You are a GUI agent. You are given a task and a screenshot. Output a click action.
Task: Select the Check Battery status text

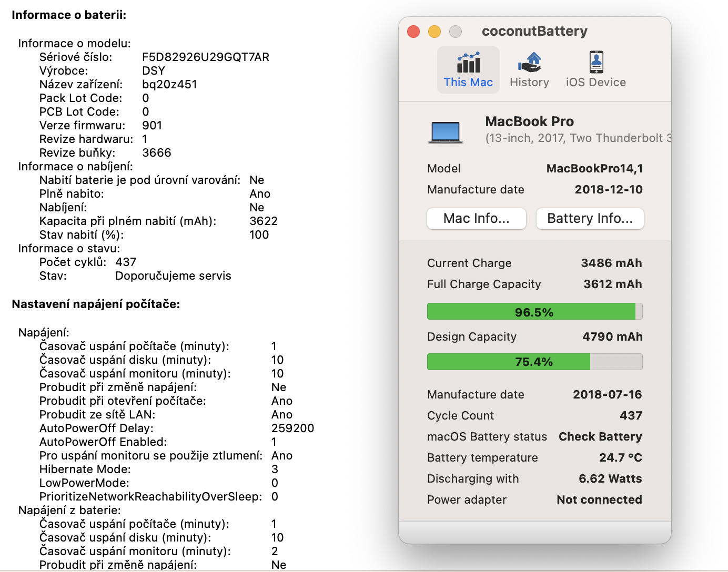600,436
